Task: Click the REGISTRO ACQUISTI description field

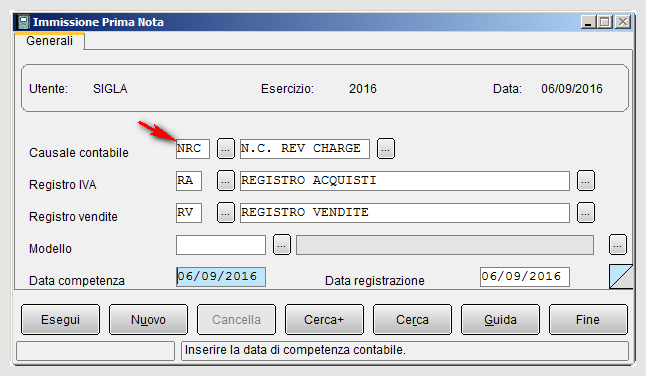Action: tap(405, 181)
